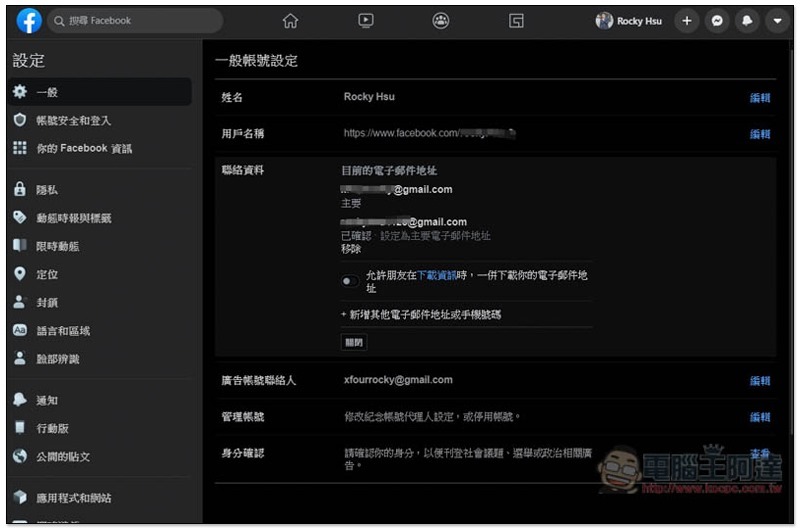Open Rocky Hsu profile from top bar
This screenshot has width=800, height=530.
628,21
